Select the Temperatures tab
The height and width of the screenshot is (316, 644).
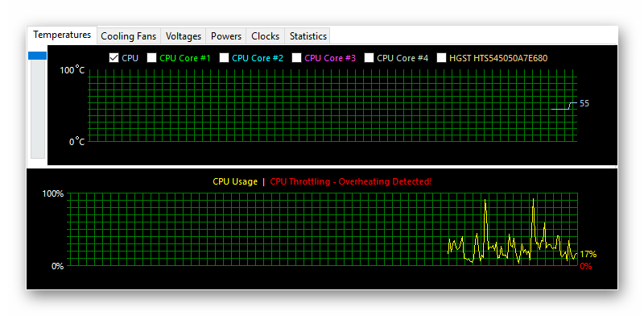coord(62,35)
